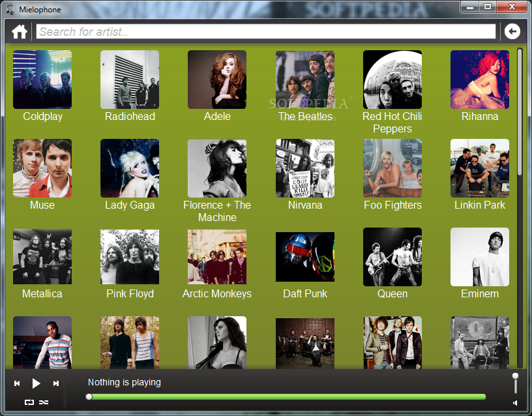Screen dimensions: 532x416
Task: Click the Muse name label
Action: point(42,205)
